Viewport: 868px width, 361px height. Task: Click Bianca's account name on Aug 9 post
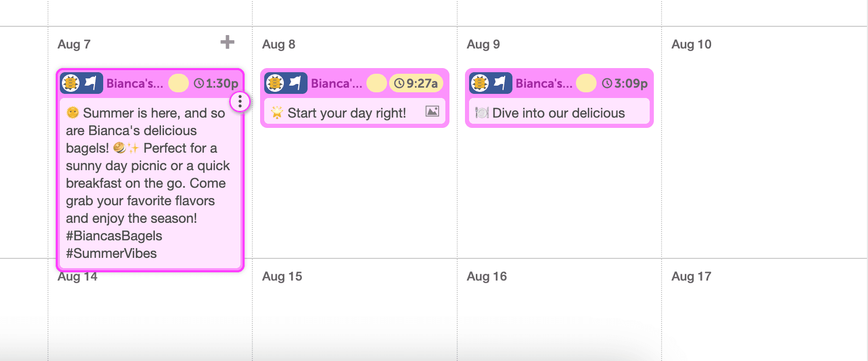point(544,84)
